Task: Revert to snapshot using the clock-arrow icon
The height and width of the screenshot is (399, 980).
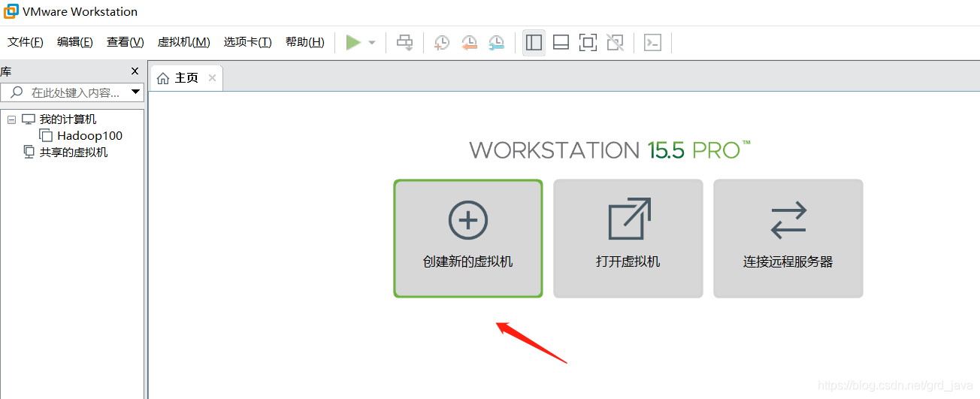Action: [x=469, y=43]
